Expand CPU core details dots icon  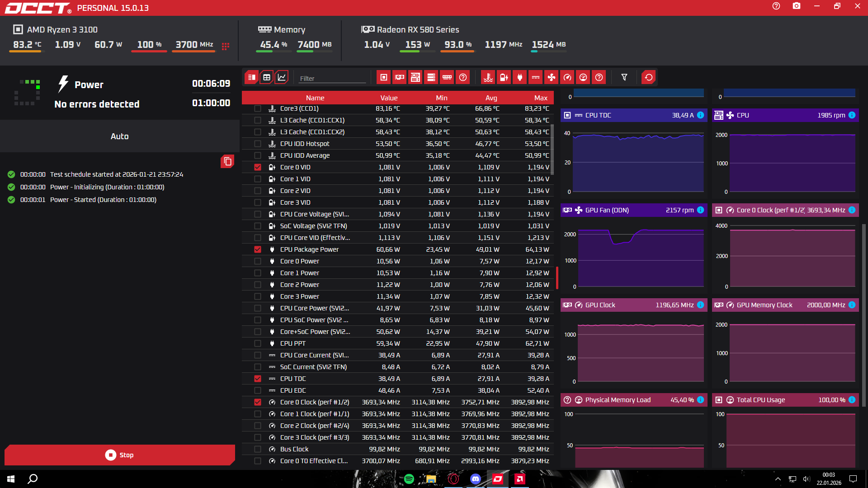pos(226,46)
